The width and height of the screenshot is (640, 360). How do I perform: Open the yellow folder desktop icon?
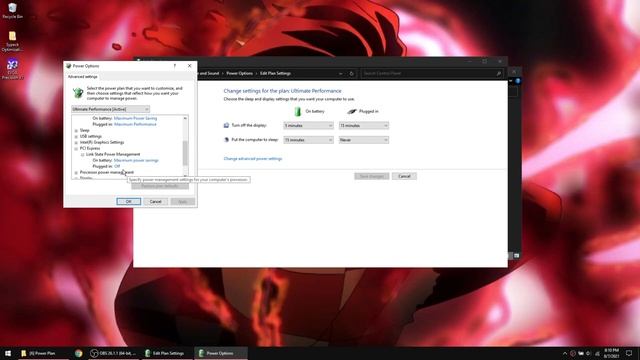[x=12, y=41]
